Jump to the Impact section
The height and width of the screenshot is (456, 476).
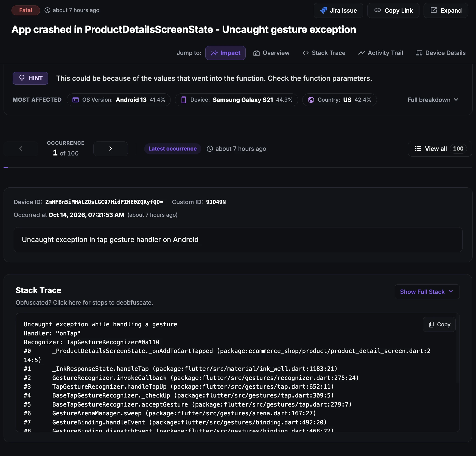[225, 53]
